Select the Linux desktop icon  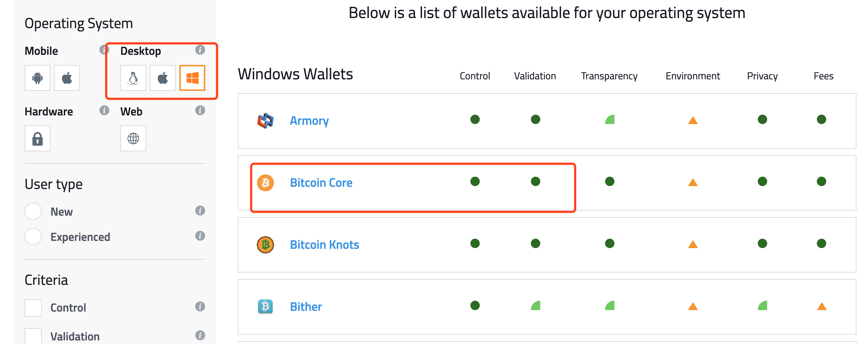pos(133,78)
